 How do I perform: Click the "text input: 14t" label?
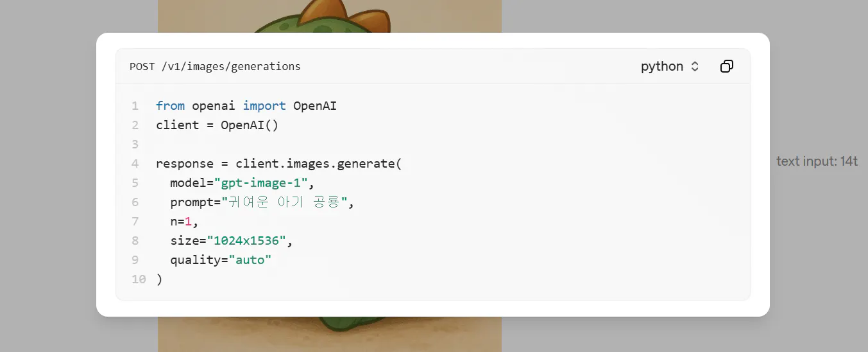817,161
